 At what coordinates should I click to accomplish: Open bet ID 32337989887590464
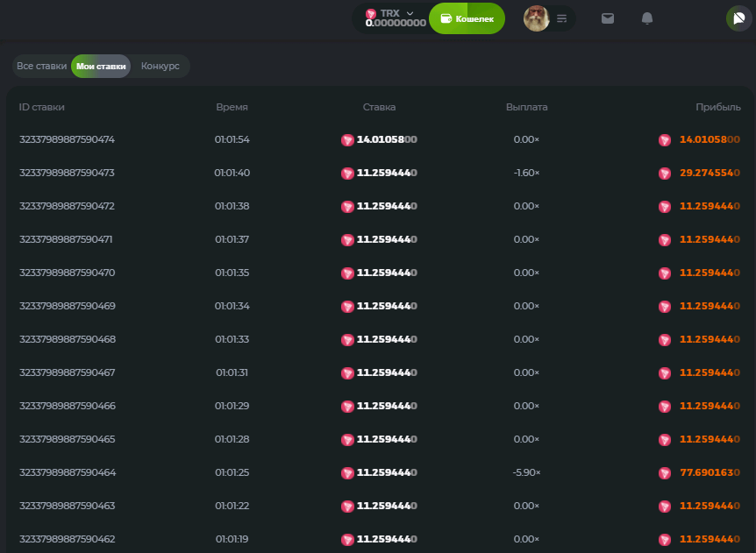[67, 472]
